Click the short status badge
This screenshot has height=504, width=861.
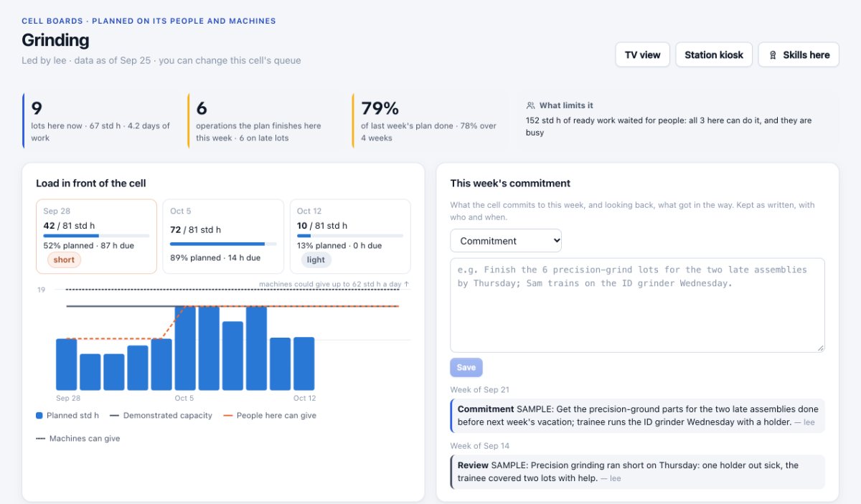pyautogui.click(x=64, y=260)
